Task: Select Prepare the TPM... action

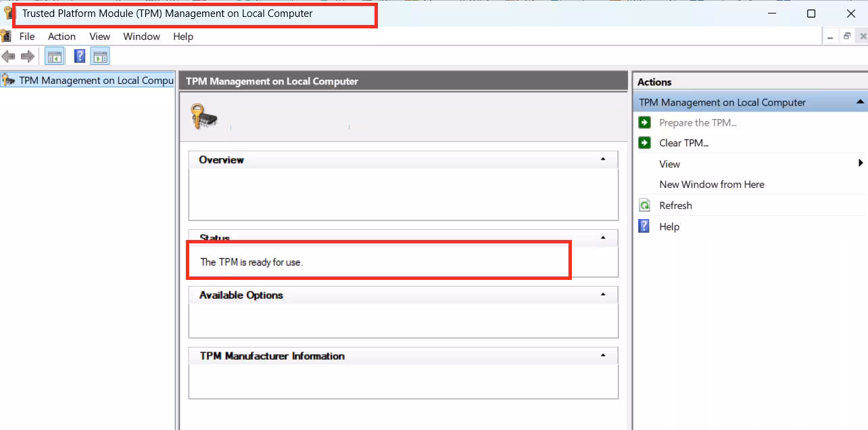Action: pos(698,122)
